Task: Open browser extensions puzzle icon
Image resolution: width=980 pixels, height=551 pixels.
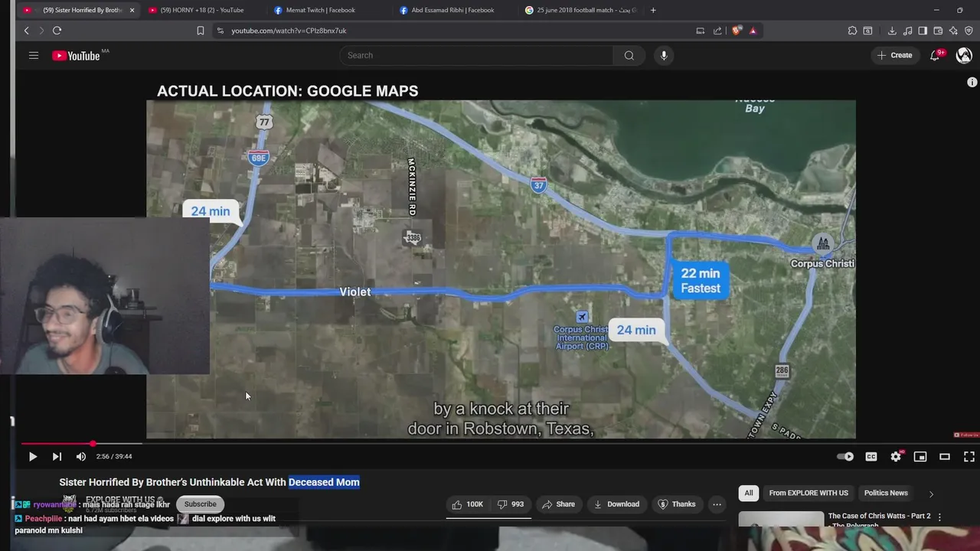Action: [x=852, y=31]
